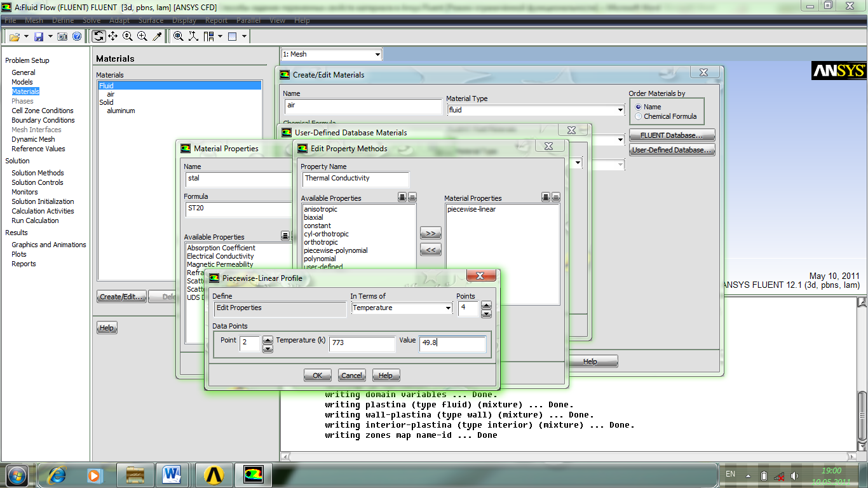Deselect all in Edit Property Methods Available Properties

pyautogui.click(x=412, y=198)
